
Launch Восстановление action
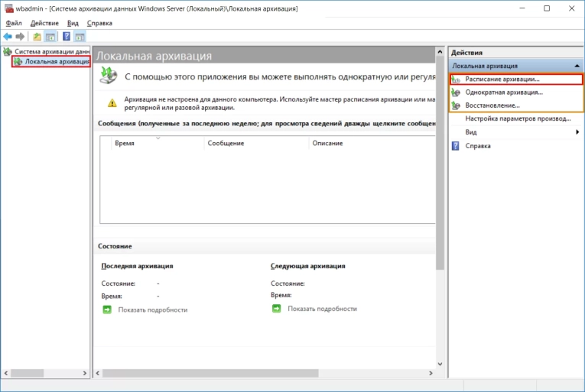coord(492,105)
